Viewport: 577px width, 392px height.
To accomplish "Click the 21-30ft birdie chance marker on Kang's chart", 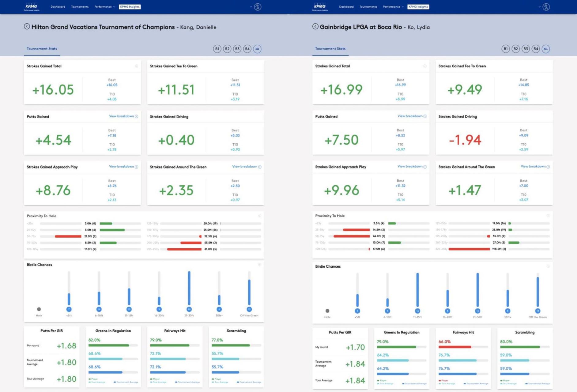I will [189, 309].
